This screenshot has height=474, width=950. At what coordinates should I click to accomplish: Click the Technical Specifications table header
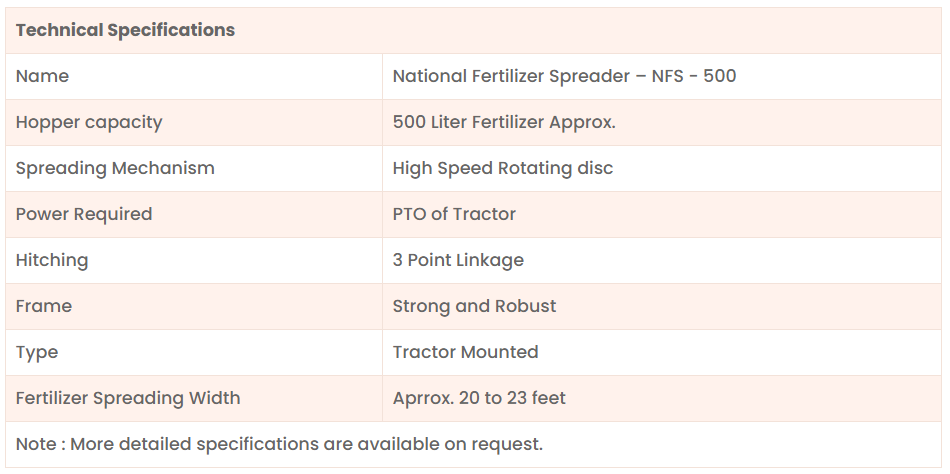click(x=125, y=30)
